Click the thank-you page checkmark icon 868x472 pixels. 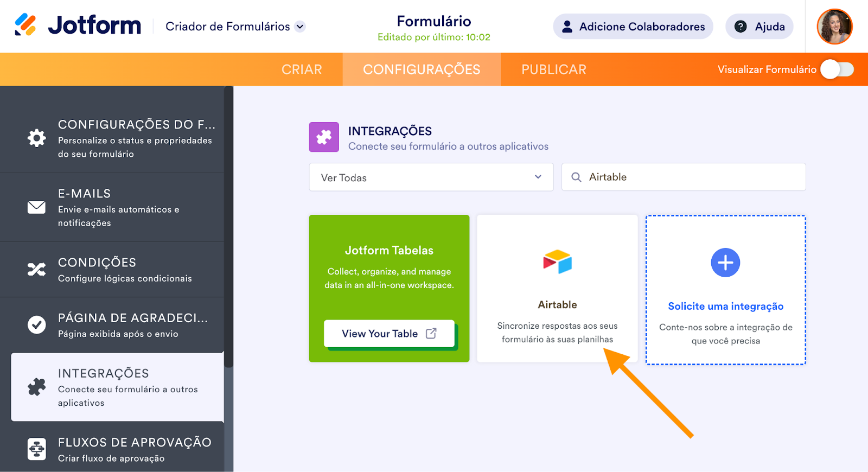tap(37, 324)
